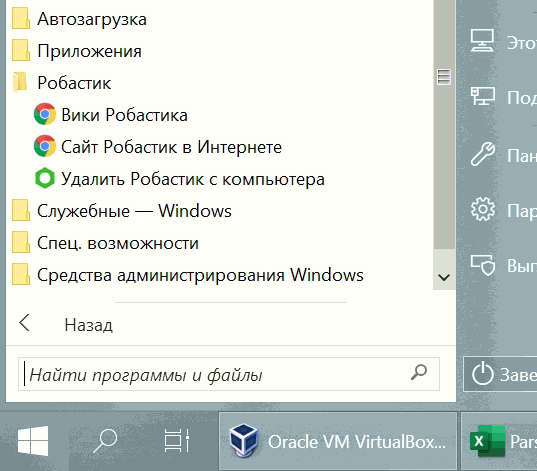Launch Сайт Робастик в Интернете shortcut
Viewport: 537px width, 471px height.
tap(158, 147)
